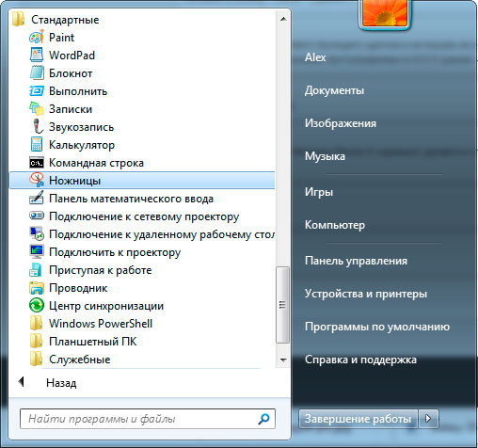478x448 pixels.
Task: Open Изображения library
Action: [341, 123]
